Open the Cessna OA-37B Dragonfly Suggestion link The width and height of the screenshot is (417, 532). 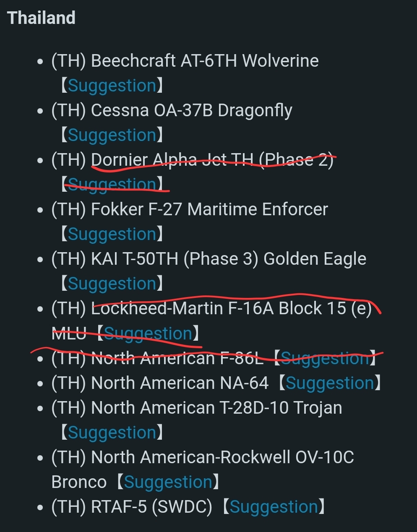(x=112, y=135)
